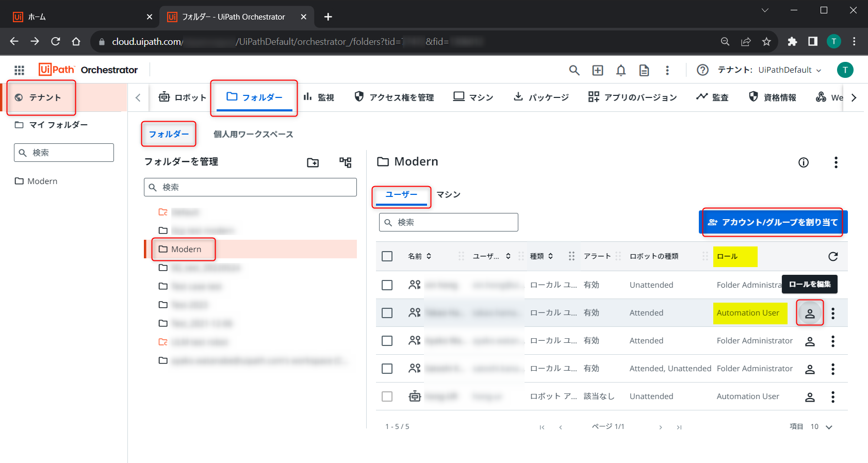Refresh the users table
This screenshot has height=463, width=868.
point(833,256)
